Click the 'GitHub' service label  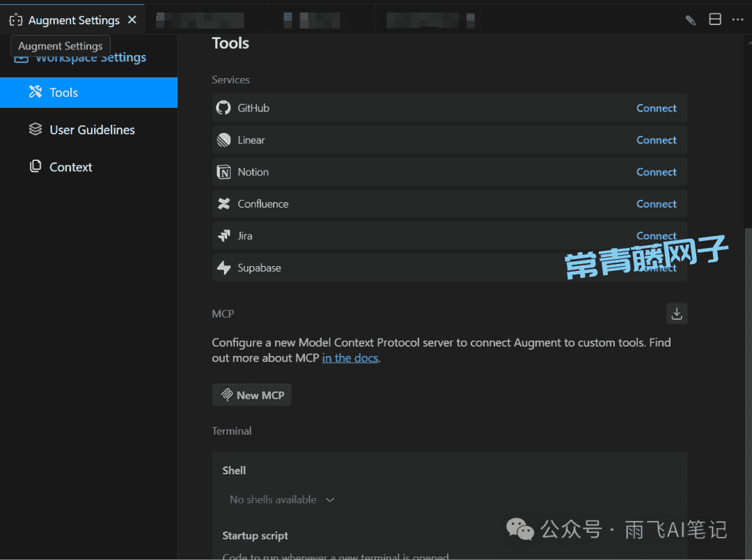(x=253, y=109)
